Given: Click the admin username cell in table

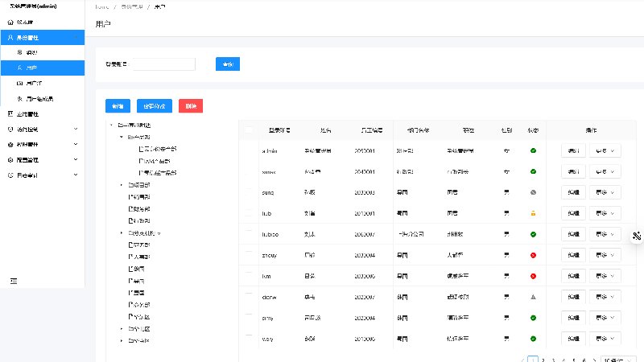Looking at the screenshot, I should (x=270, y=151).
